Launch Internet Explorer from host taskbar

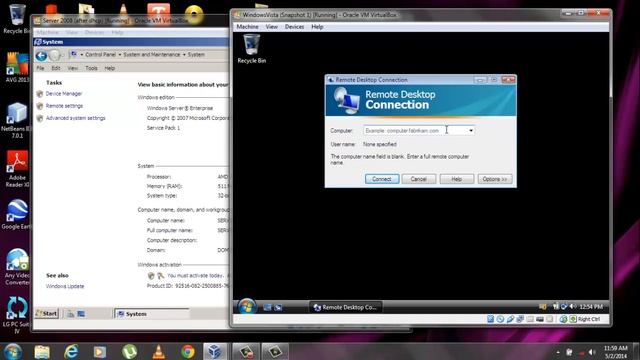(x=71, y=351)
